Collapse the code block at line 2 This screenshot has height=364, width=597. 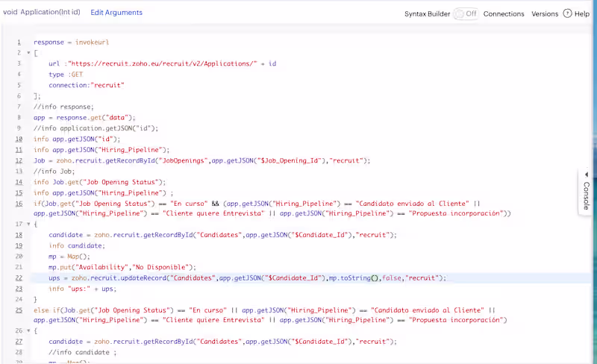coord(28,53)
